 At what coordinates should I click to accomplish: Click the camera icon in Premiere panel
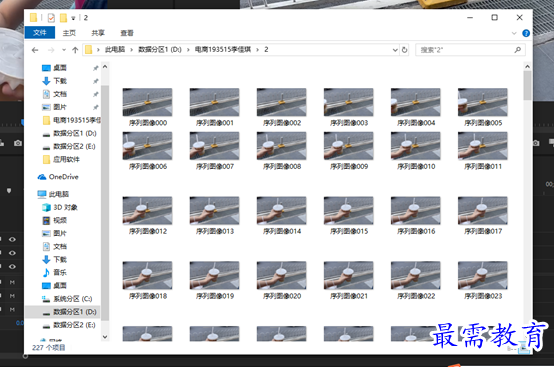[18, 143]
